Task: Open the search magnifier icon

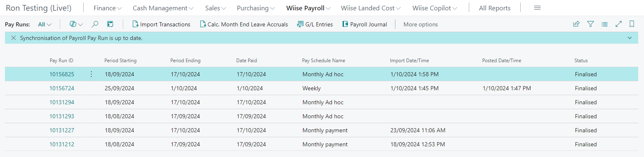Action: point(95,24)
